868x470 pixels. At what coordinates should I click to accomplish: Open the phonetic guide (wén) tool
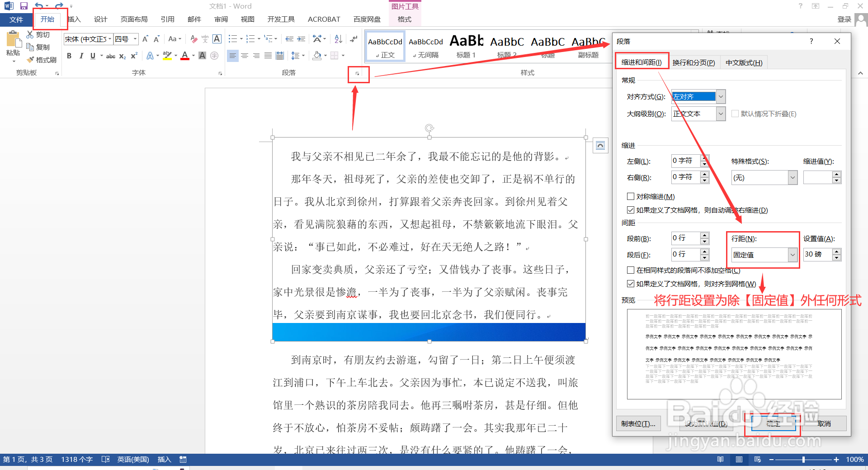205,39
